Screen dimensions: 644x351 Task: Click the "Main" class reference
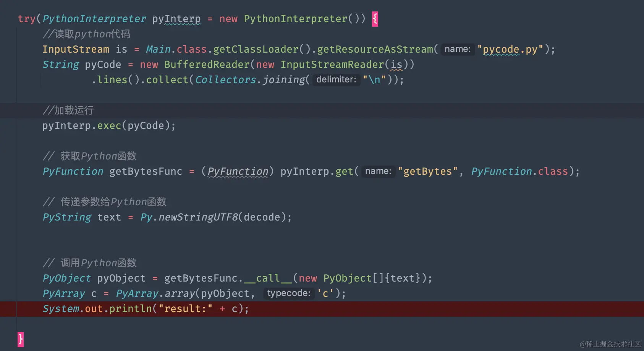[158, 49]
